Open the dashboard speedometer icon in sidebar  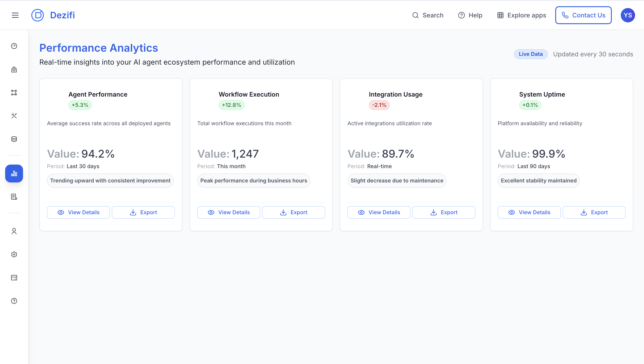click(x=14, y=46)
